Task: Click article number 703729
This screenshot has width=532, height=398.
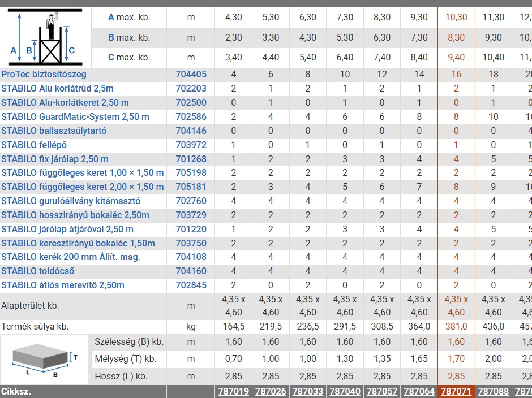Action: pyautogui.click(x=191, y=215)
